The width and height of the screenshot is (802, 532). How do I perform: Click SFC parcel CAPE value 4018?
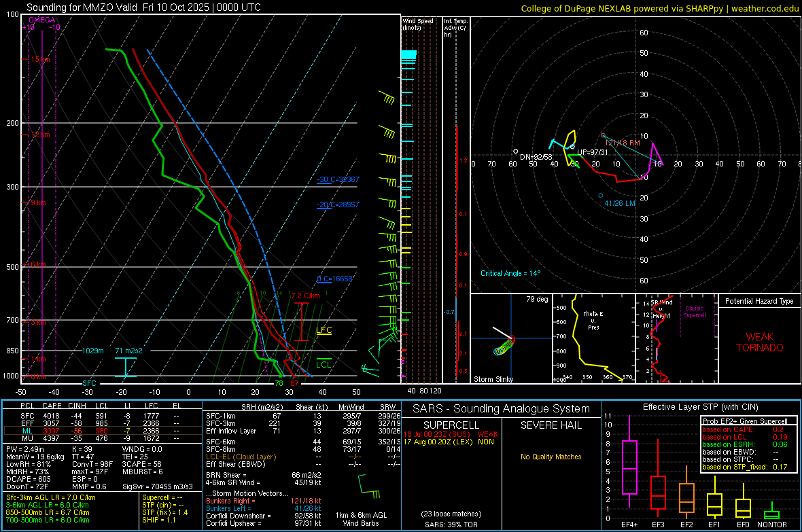click(51, 416)
